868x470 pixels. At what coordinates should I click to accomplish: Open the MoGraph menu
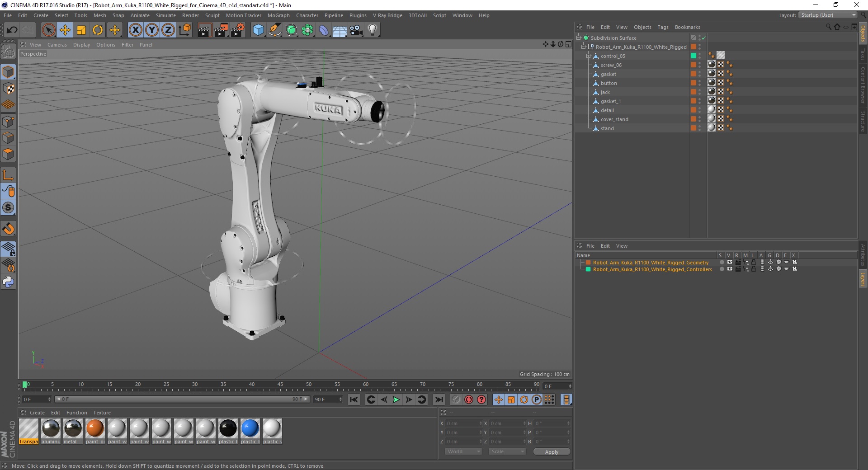point(278,15)
